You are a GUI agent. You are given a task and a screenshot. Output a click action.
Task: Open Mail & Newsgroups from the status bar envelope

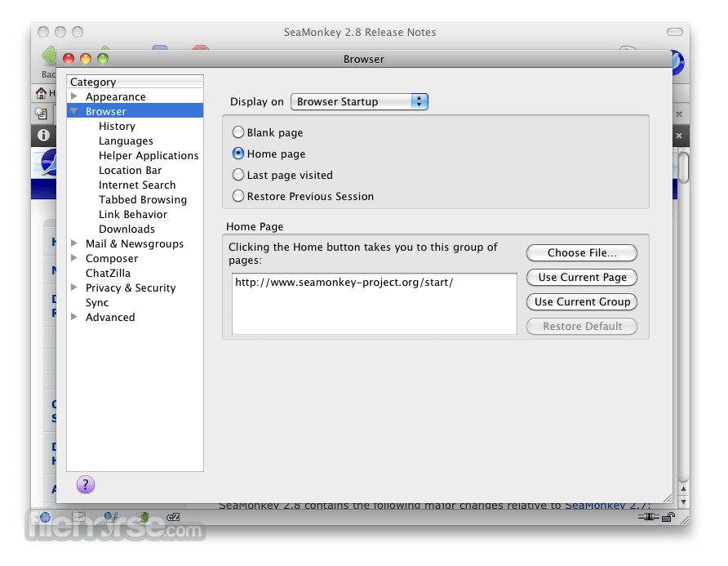click(78, 517)
